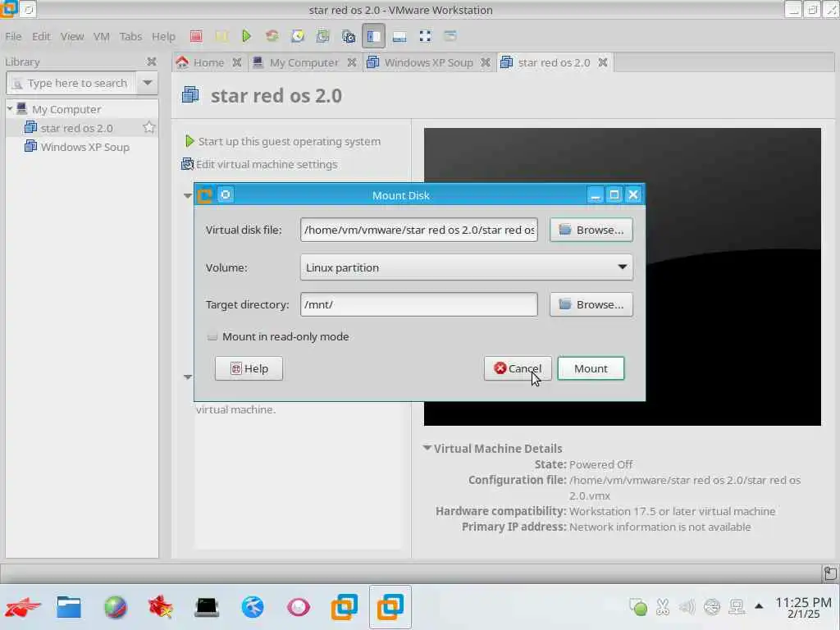Enter full screen mode via toolbar icon
This screenshot has width=840, height=630.
click(425, 36)
